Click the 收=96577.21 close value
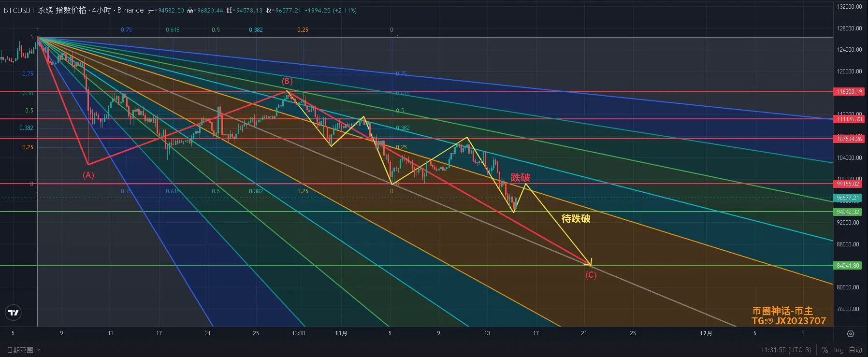 pyautogui.click(x=283, y=10)
